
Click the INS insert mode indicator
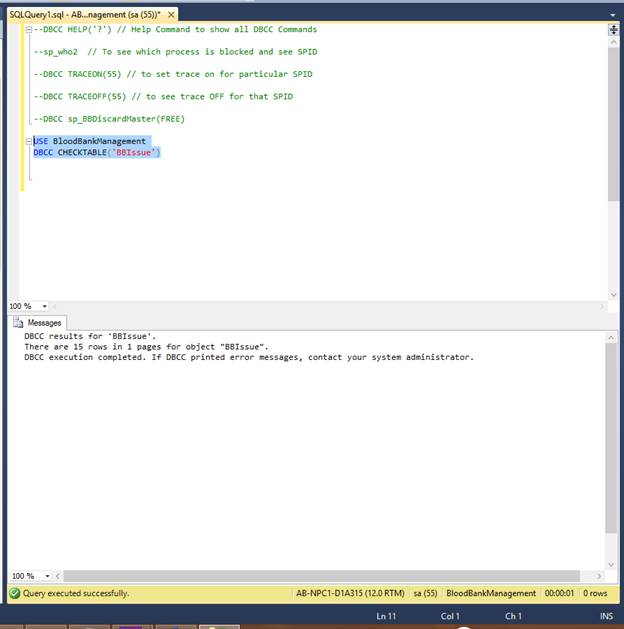(x=606, y=616)
